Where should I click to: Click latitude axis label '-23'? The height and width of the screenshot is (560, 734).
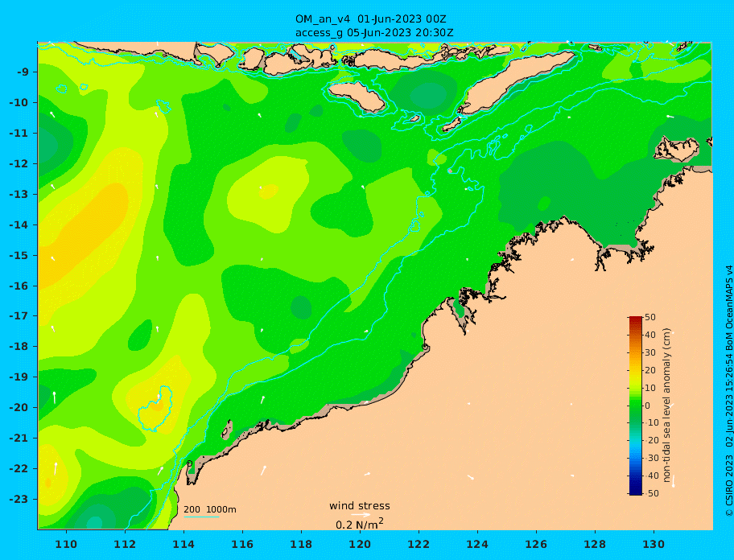click(x=19, y=499)
